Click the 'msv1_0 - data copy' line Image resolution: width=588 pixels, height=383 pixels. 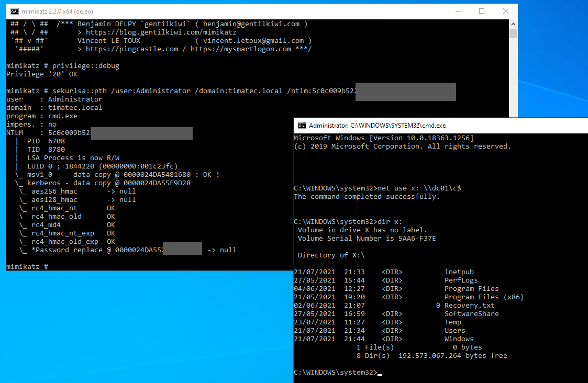click(117, 175)
